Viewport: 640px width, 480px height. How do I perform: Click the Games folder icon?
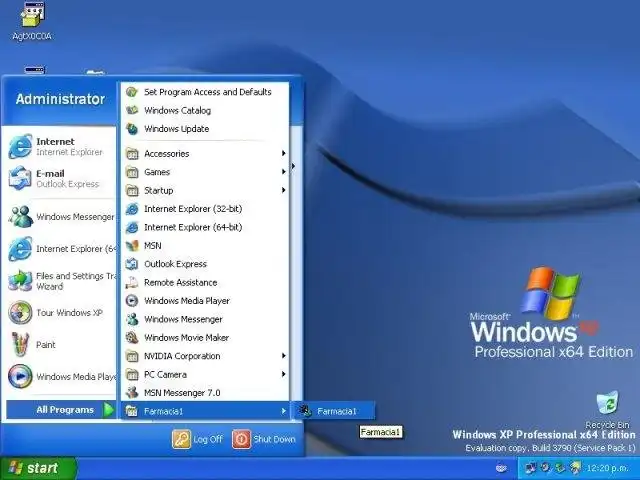132,172
